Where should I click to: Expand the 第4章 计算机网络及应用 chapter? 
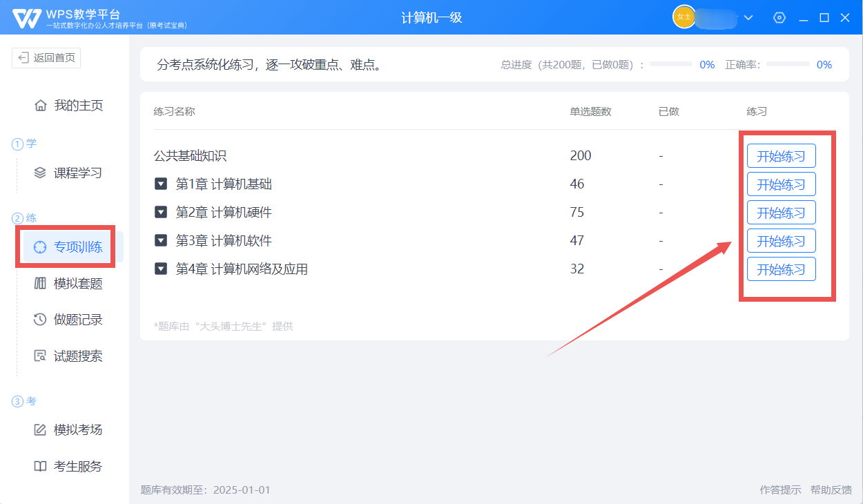[161, 269]
